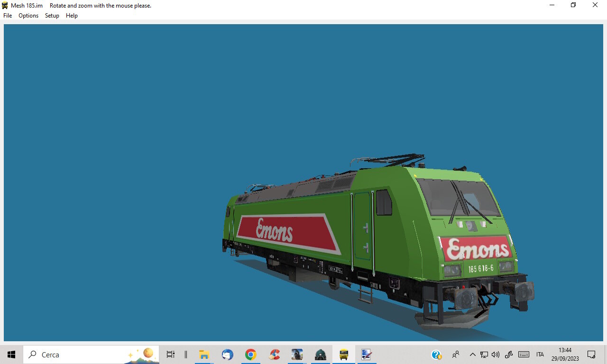Open the clock showing 13:44

565,355
